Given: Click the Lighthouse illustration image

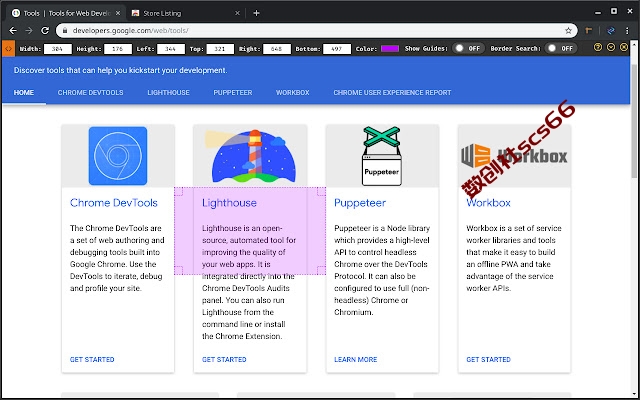Looking at the screenshot, I should click(251, 156).
